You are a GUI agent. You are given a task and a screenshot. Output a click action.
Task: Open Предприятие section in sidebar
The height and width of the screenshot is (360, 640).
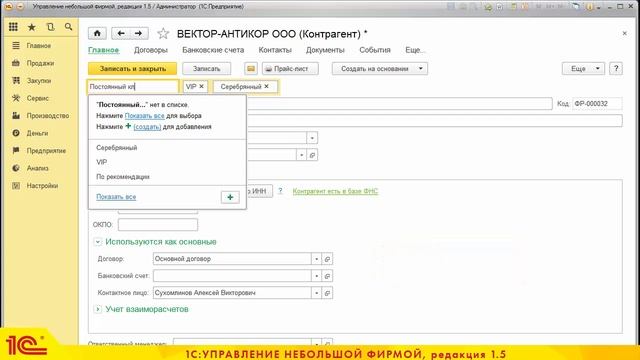click(46, 151)
